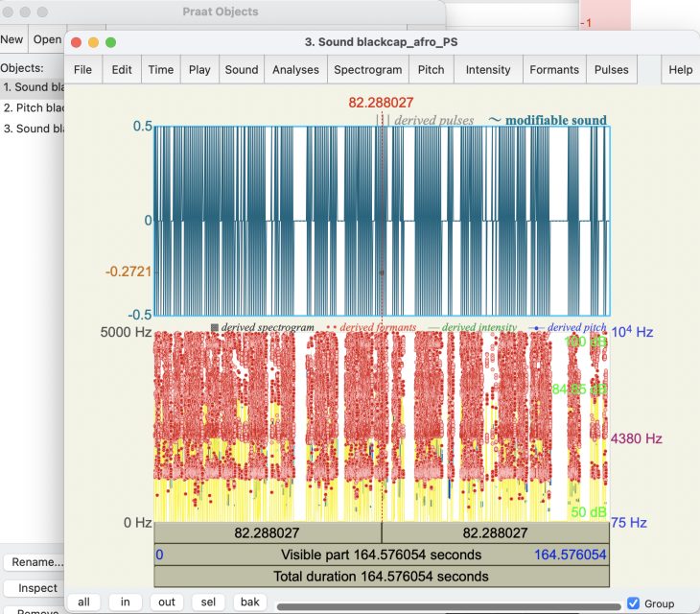This screenshot has width=700, height=614.
Task: Open the Edit menu in sound editor
Action: [x=122, y=69]
